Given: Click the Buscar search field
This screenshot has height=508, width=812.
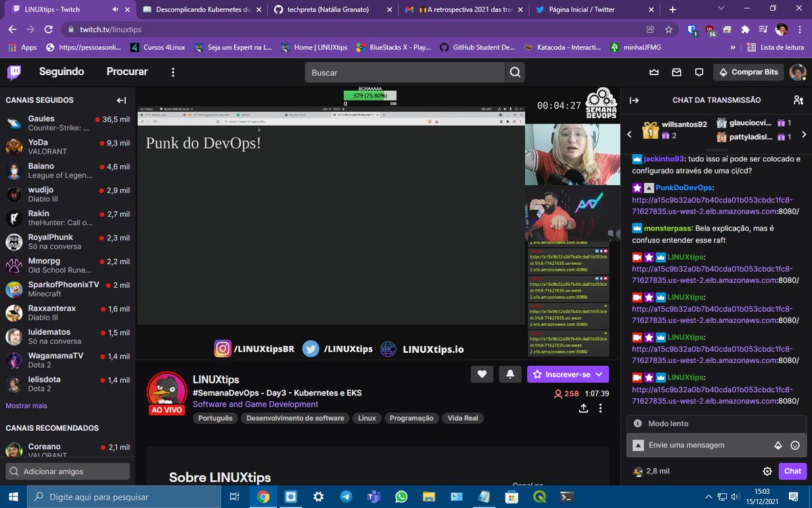Looking at the screenshot, I should tap(405, 72).
